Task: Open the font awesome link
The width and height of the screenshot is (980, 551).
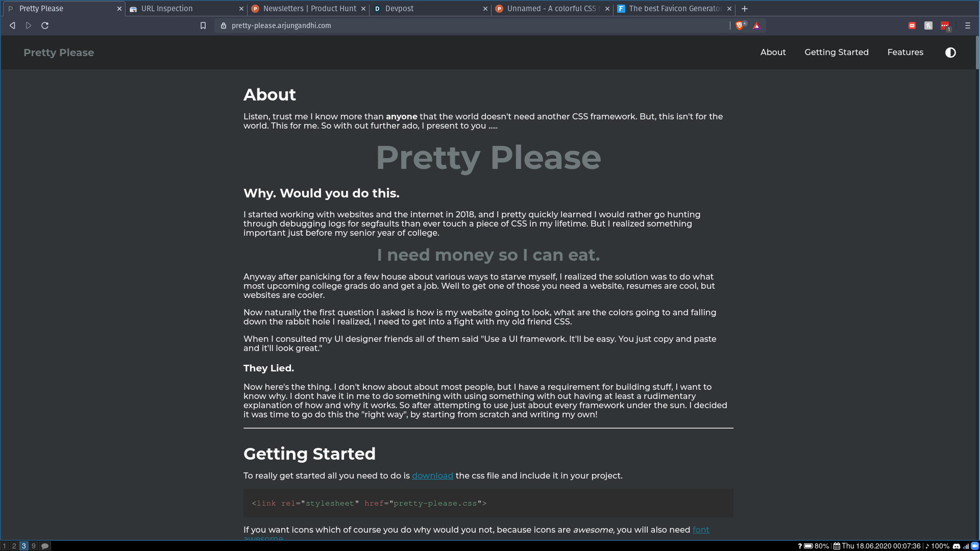Action: pos(701,530)
